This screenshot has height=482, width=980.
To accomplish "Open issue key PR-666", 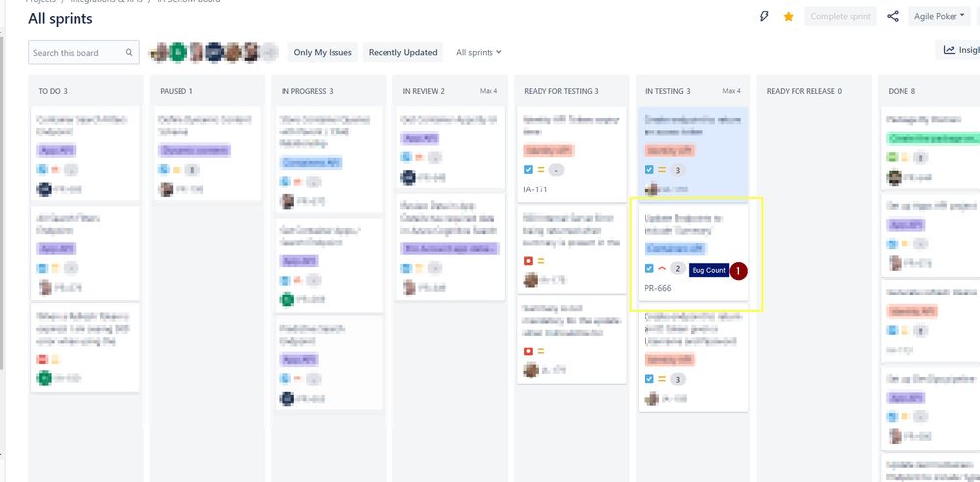I will click(657, 289).
